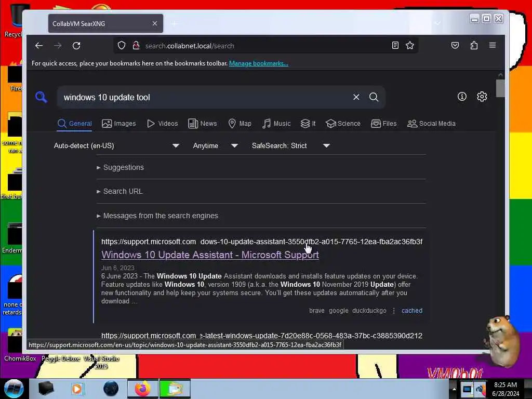Screen dimensions: 532x399
Task: Switch to the Files search tab
Action: (384, 124)
